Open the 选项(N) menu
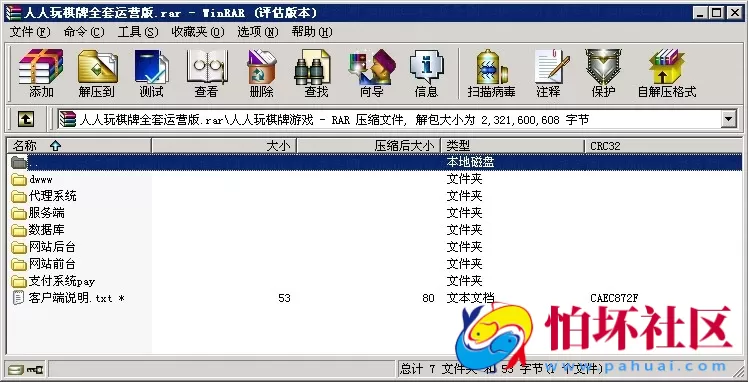This screenshot has height=382, width=748. coord(258,32)
